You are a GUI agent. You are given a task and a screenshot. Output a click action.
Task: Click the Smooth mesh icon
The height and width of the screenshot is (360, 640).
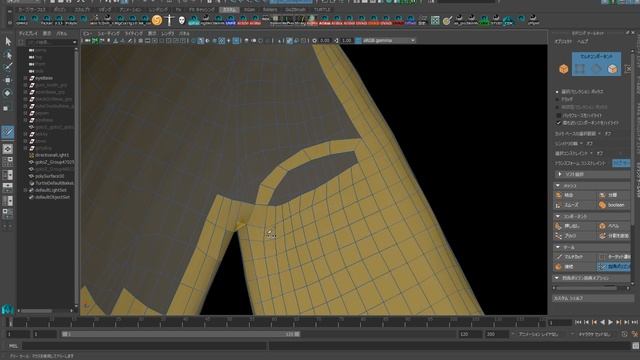tap(559, 205)
